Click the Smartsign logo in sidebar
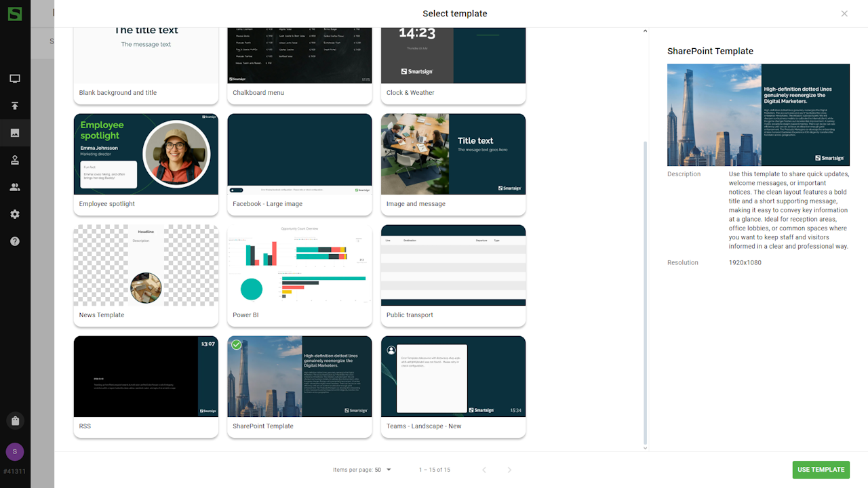 click(x=15, y=14)
